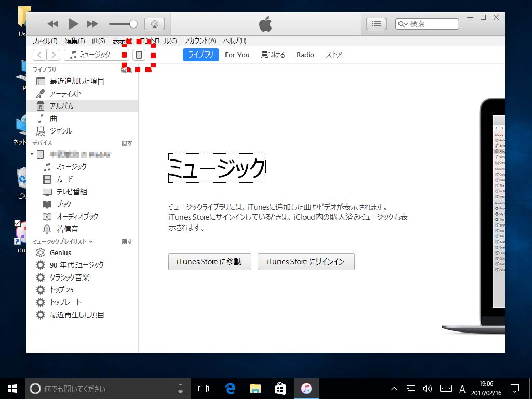The width and height of the screenshot is (532, 399).
Task: Open the ミュージック media type dropdown
Action: [96, 55]
